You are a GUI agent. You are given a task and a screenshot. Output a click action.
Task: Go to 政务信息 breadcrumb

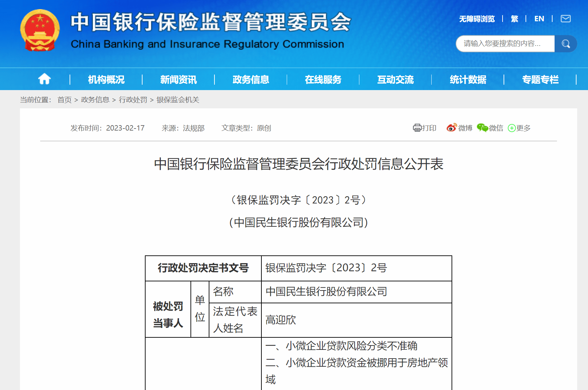[x=95, y=100]
